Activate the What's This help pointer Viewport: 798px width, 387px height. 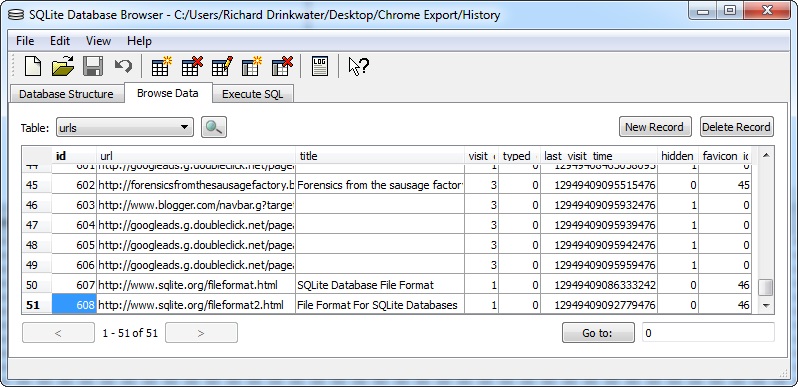[358, 67]
